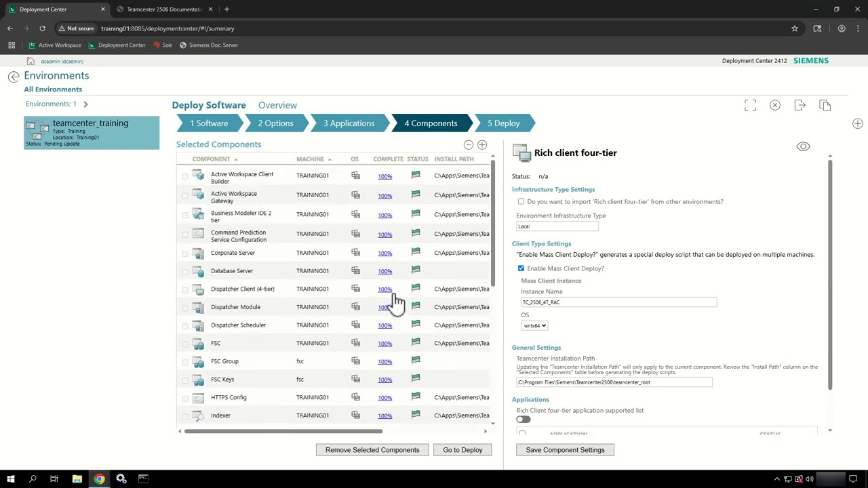Image resolution: width=868 pixels, height=488 pixels.
Task: Switch to the Overview tab
Action: point(277,105)
